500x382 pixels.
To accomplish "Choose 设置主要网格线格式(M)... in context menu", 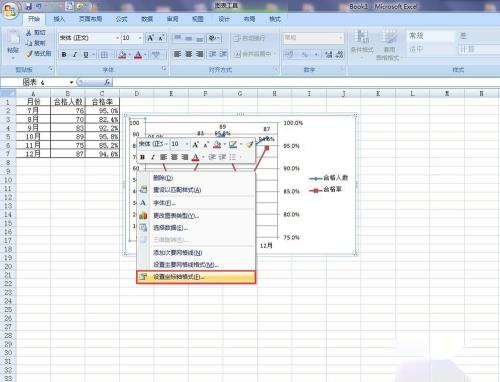I will [196, 265].
